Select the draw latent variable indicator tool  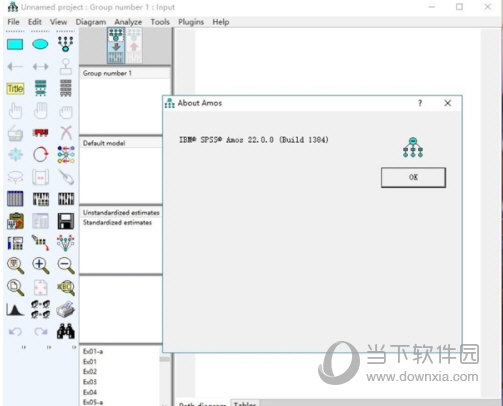click(x=66, y=44)
